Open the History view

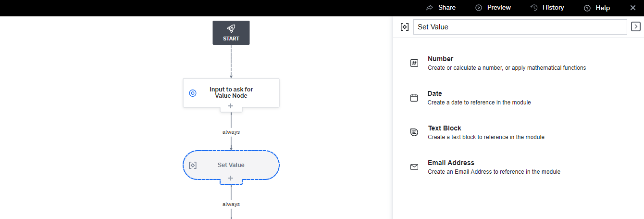pyautogui.click(x=547, y=8)
